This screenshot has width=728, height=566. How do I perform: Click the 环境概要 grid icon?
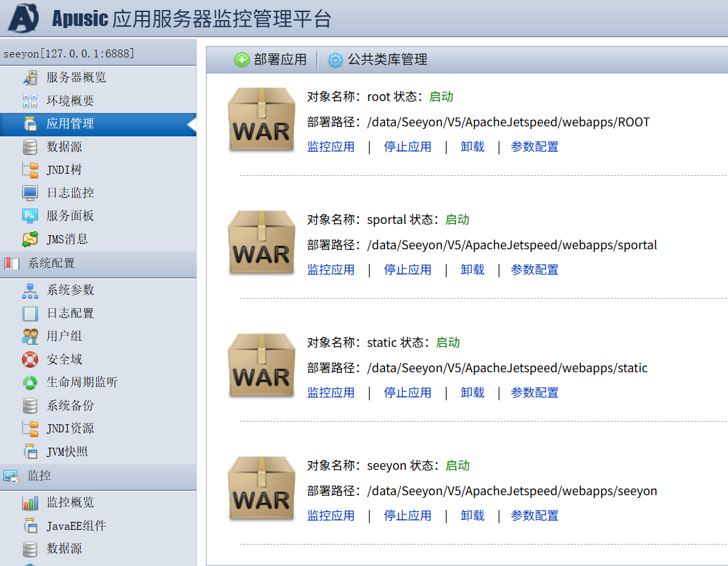(x=30, y=101)
